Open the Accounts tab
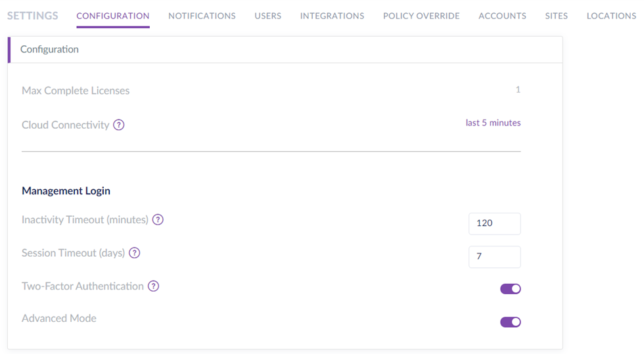The width and height of the screenshot is (644, 354). click(502, 16)
